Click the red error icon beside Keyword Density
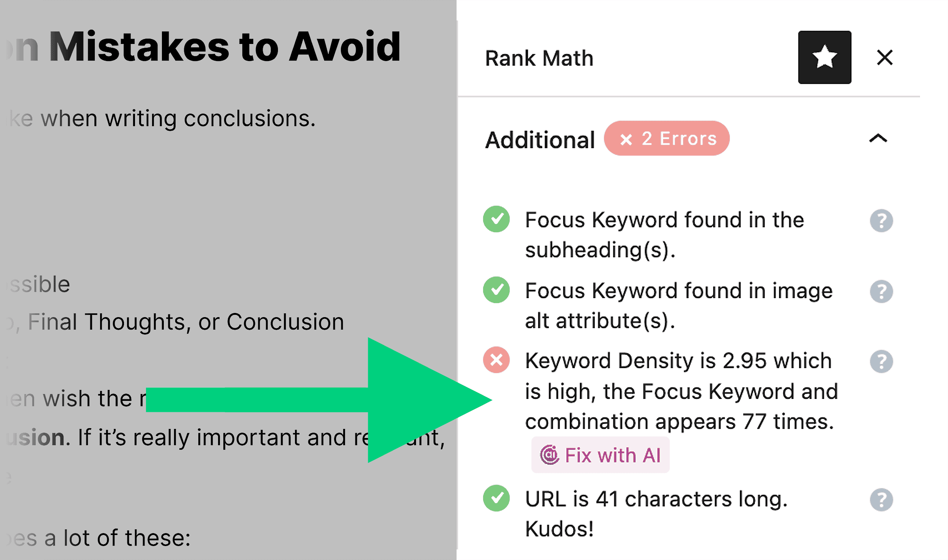The height and width of the screenshot is (560, 948). 496,360
